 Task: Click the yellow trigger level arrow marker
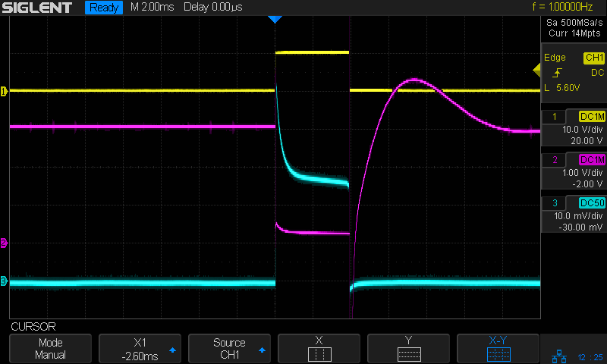click(x=536, y=71)
